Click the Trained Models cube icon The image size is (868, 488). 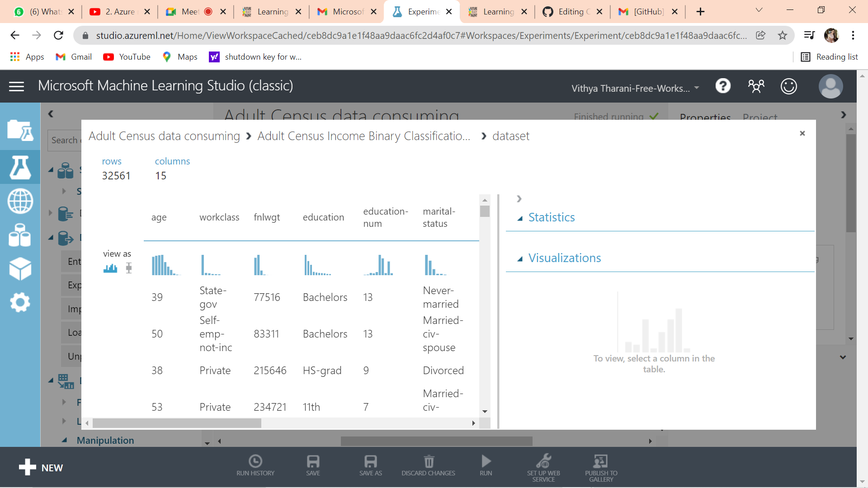(20, 269)
